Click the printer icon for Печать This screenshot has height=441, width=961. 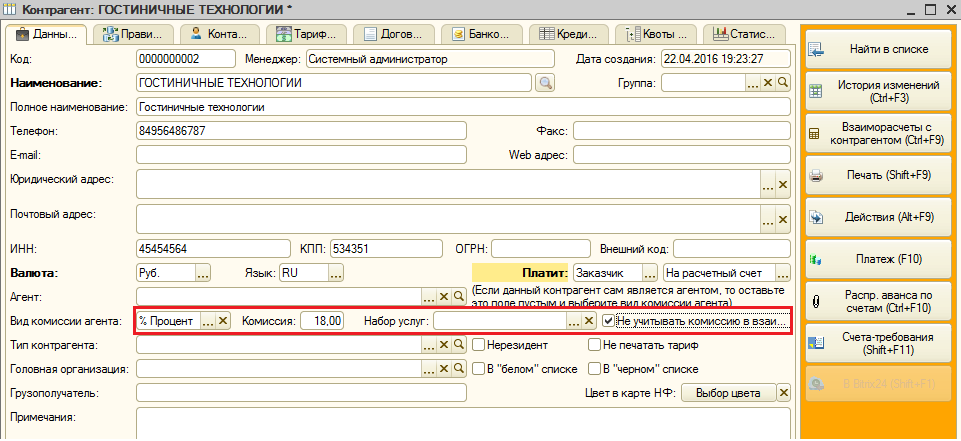pyautogui.click(x=816, y=176)
